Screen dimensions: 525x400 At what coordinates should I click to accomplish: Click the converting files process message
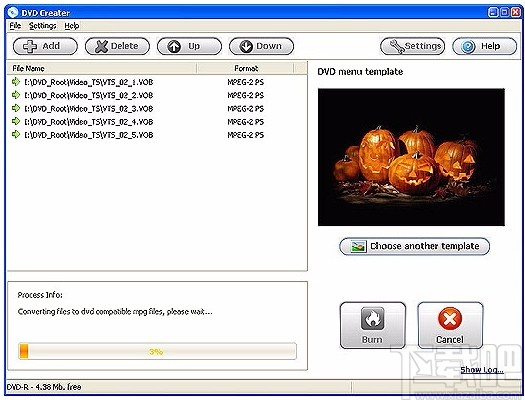tap(115, 312)
